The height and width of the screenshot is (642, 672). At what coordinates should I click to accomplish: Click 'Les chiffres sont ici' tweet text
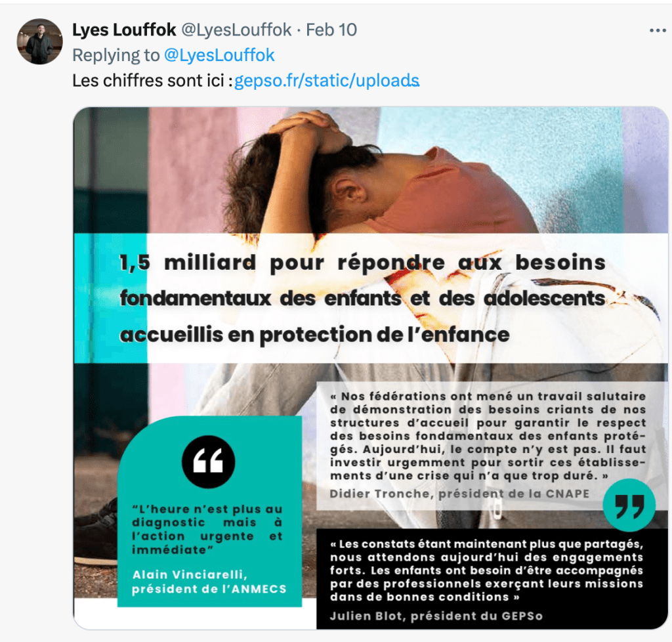point(149,81)
